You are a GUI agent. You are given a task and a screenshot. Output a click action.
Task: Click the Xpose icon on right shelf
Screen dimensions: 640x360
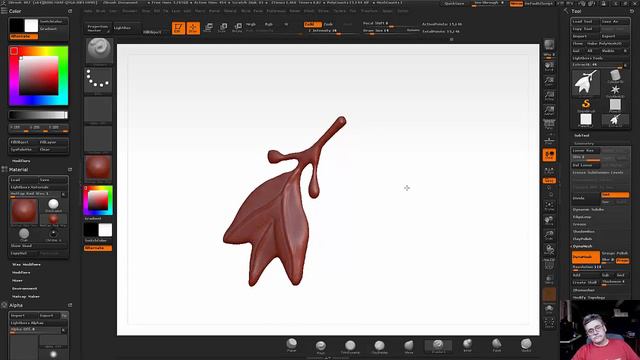click(549, 322)
